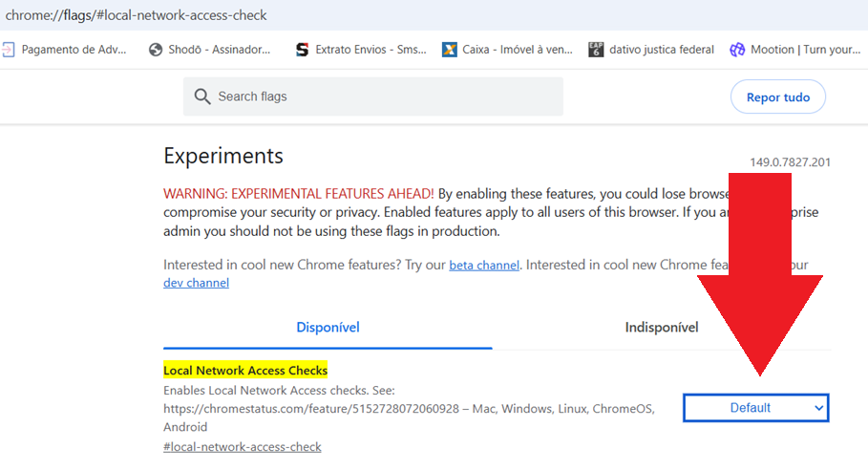Click the magnifier icon in Search flags

pyautogui.click(x=202, y=96)
